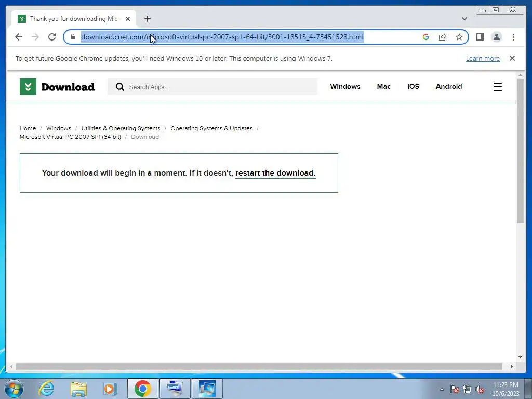Open the Windows navigation menu item
The image size is (532, 399).
[x=345, y=87]
